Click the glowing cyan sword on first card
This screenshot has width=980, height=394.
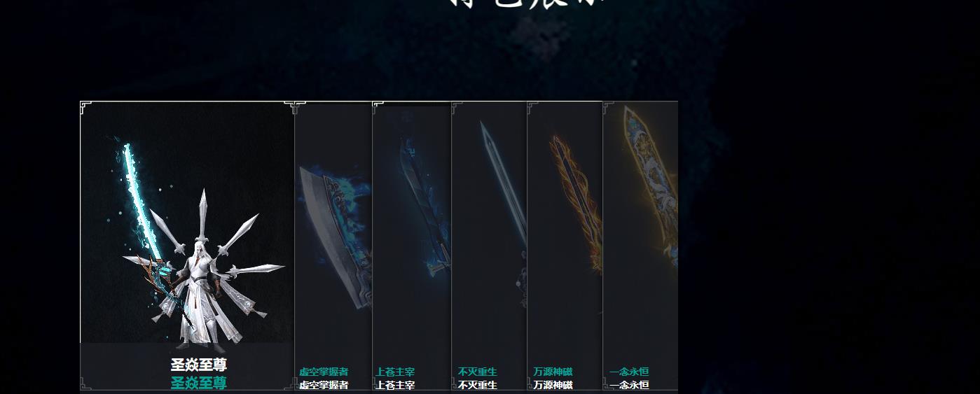[144, 203]
